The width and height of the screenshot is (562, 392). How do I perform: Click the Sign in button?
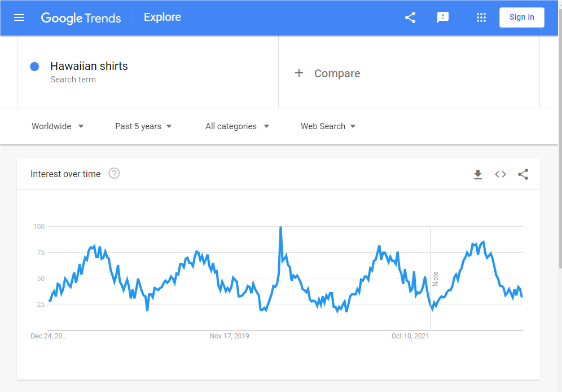(521, 17)
